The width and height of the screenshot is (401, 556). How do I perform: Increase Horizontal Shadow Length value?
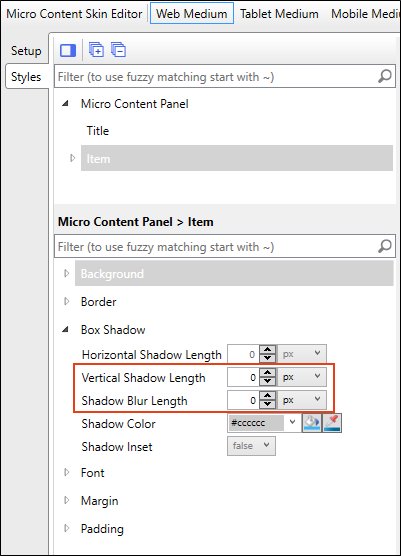pos(267,350)
